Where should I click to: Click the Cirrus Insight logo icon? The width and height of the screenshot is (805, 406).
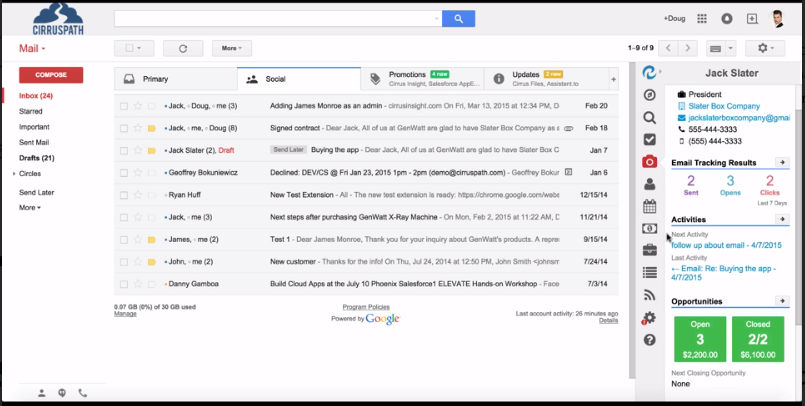(649, 73)
